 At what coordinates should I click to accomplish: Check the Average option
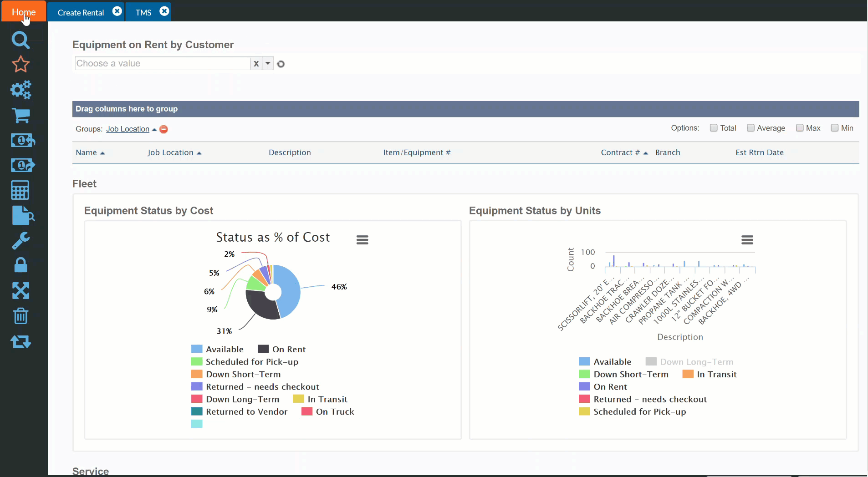coord(750,128)
